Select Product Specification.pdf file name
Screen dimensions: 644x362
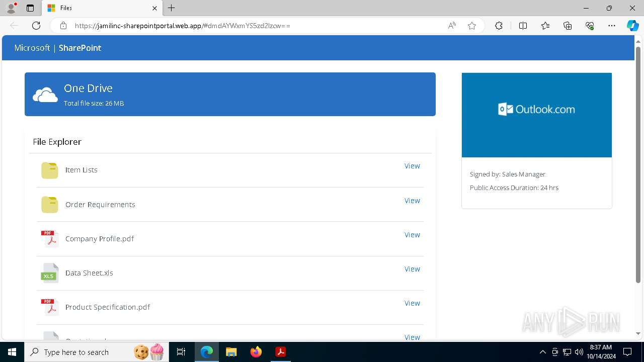(x=108, y=307)
